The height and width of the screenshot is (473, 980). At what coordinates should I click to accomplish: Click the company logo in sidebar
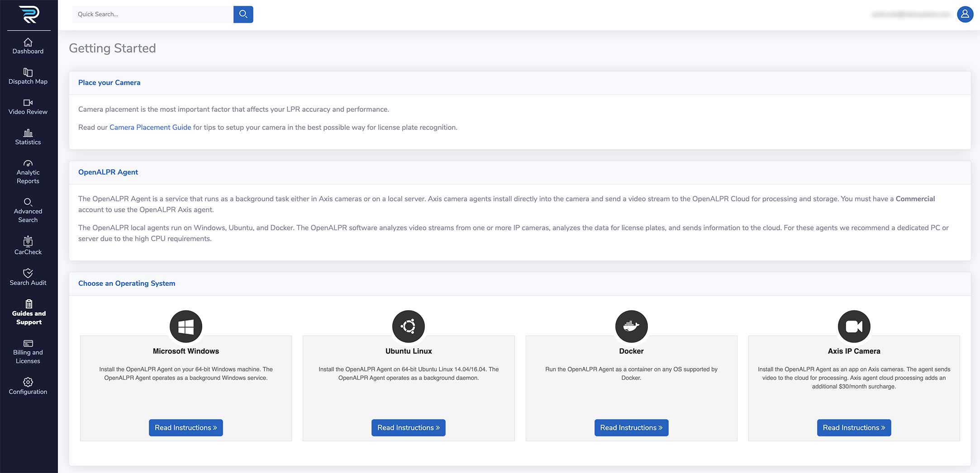(29, 14)
